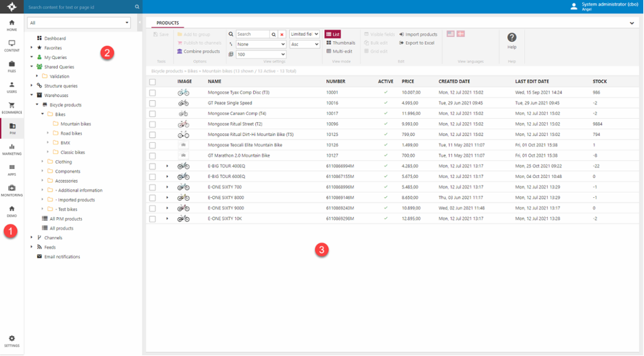Open the page size 100 dropdown
This screenshot has height=356, width=644.
261,54
